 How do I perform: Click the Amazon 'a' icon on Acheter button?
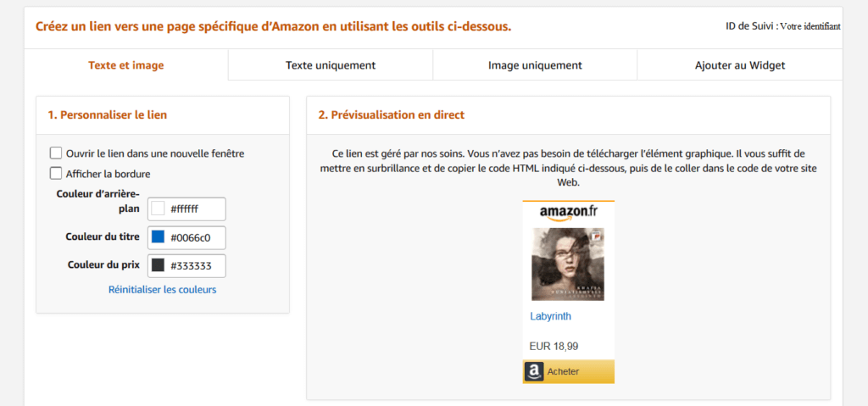click(533, 371)
